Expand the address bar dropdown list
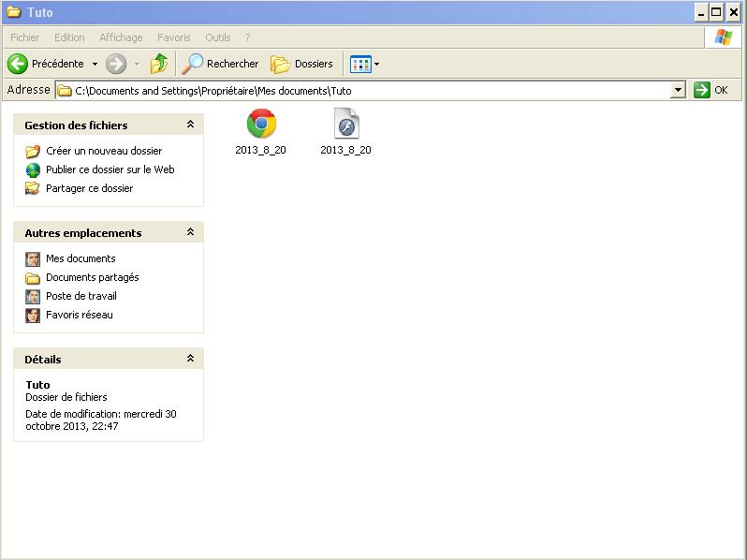 coord(679,91)
